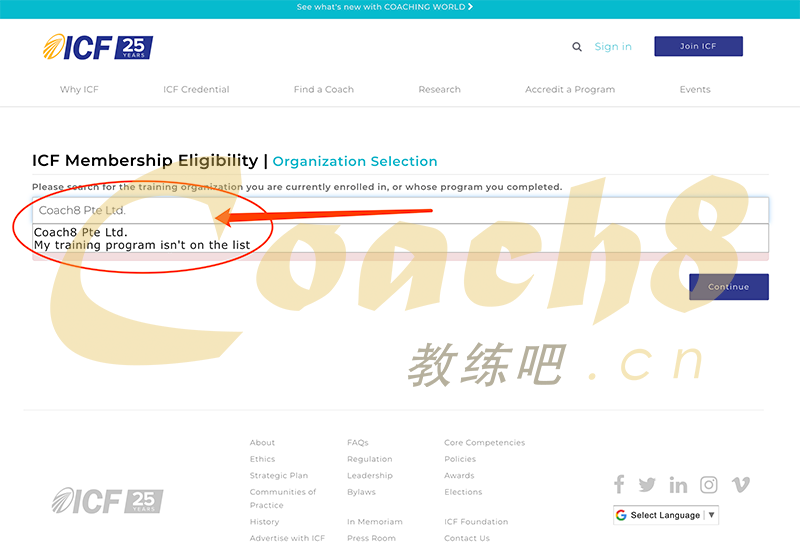Image resolution: width=800 pixels, height=544 pixels.
Task: Focus the training organization search field
Action: [x=400, y=210]
